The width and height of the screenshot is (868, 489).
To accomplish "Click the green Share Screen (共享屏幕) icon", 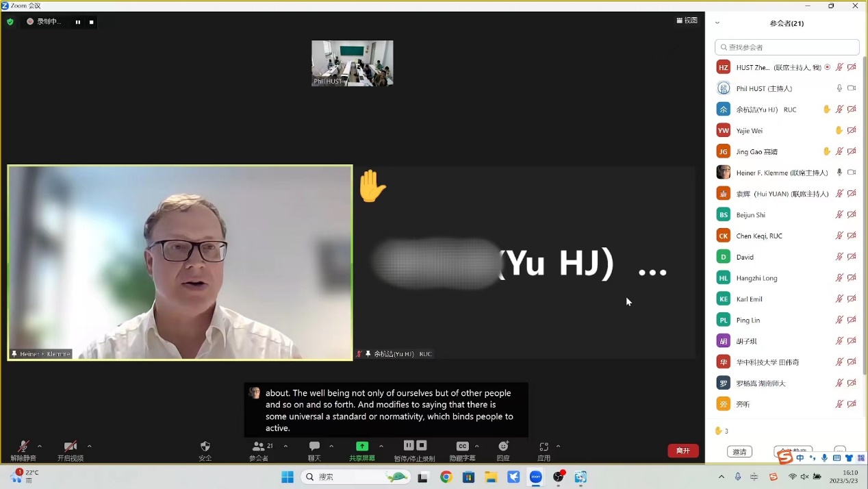I will click(362, 447).
